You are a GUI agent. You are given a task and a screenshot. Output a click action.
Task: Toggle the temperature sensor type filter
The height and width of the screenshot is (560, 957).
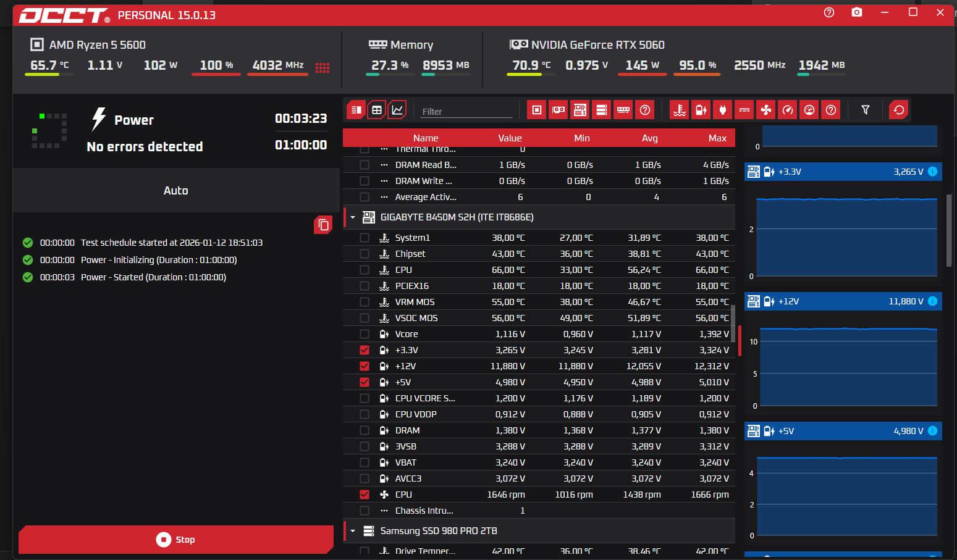coord(680,110)
